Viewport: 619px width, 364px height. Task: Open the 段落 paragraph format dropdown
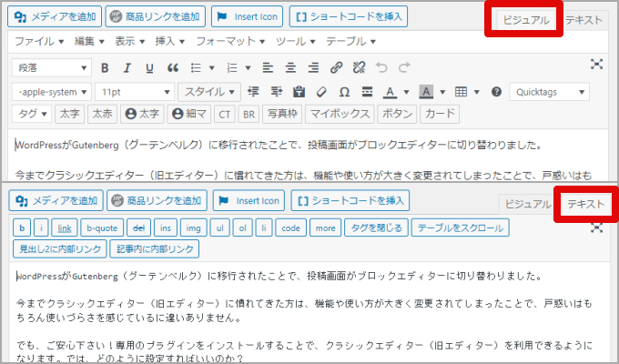point(52,68)
